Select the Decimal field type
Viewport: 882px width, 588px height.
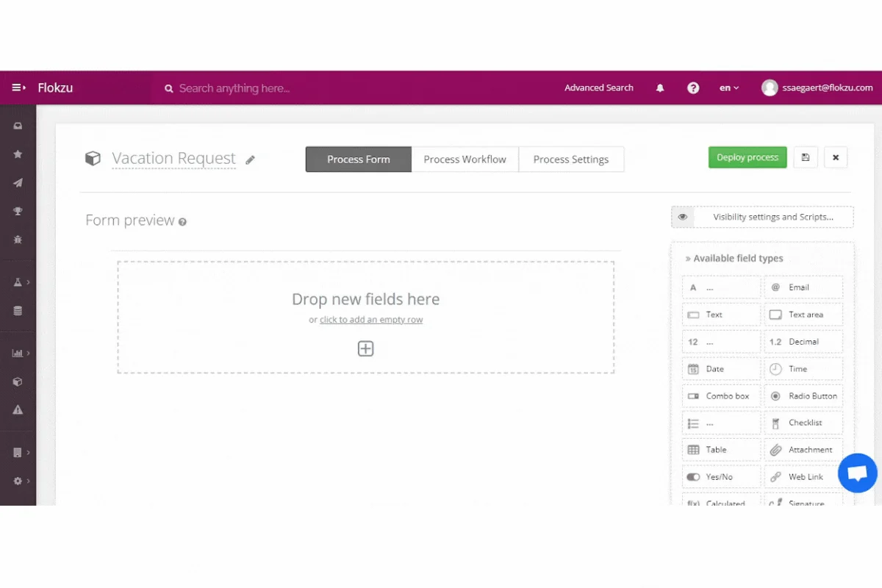(803, 342)
